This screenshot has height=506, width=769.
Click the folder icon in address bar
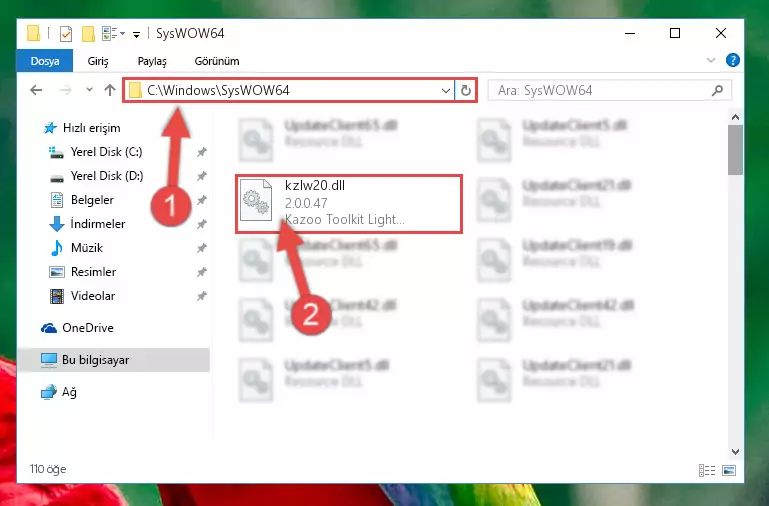[x=135, y=90]
